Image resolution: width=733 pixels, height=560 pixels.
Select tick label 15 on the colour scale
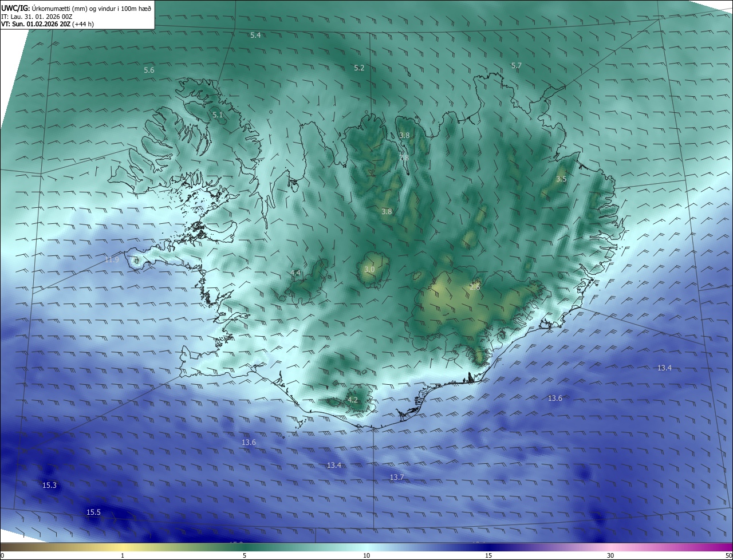[488, 555]
